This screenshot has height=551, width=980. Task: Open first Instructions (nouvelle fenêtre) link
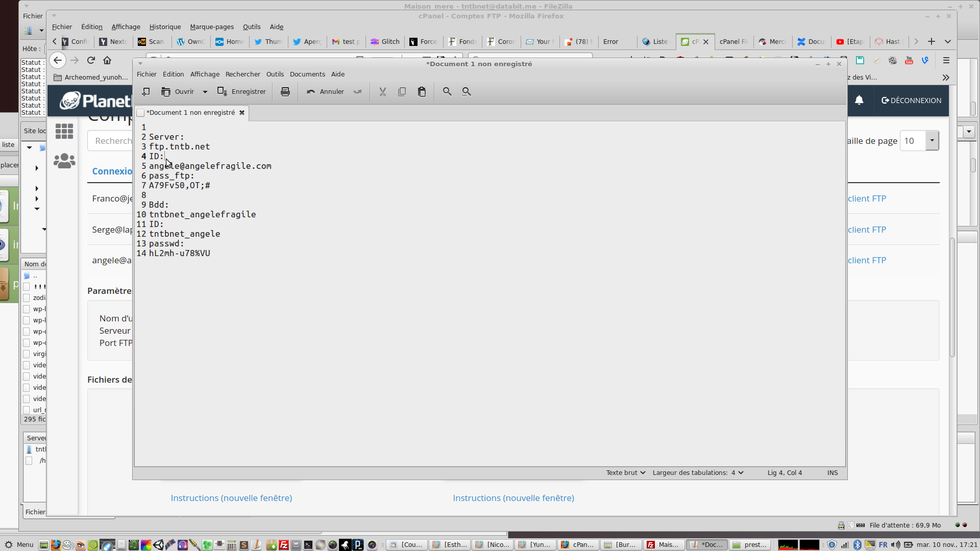point(231,498)
